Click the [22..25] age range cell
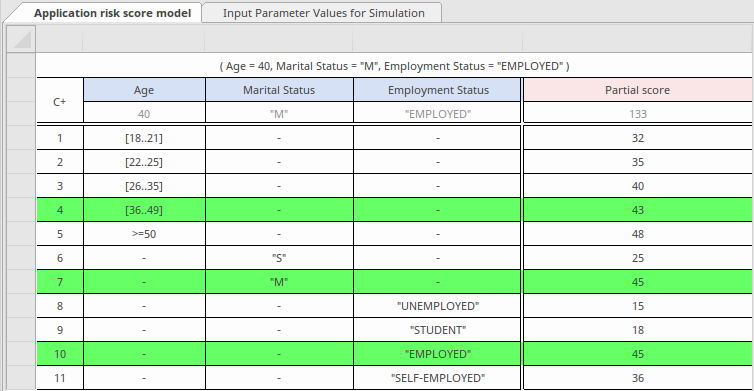Viewport: 754px width, 391px height. click(144, 162)
